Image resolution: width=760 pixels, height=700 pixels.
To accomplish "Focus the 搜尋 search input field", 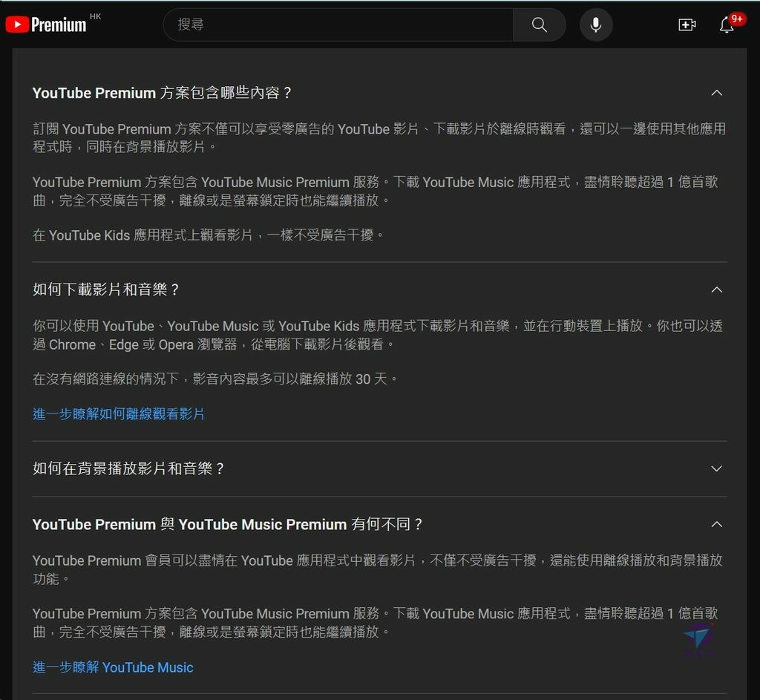I will tap(339, 24).
